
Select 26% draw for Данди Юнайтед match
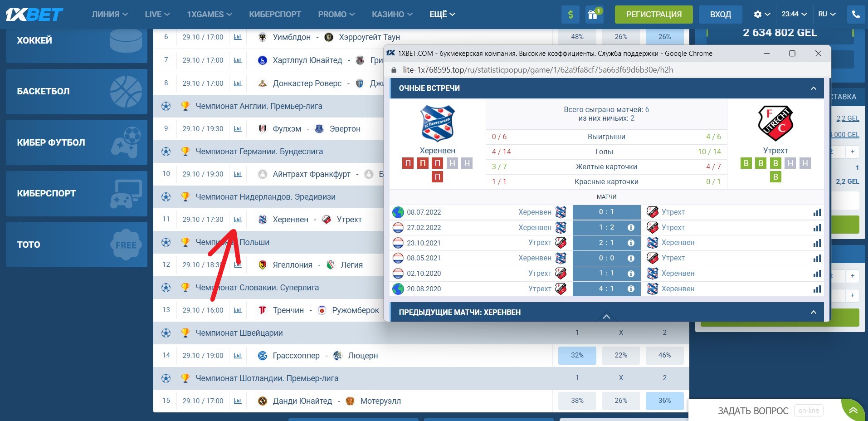(x=621, y=401)
